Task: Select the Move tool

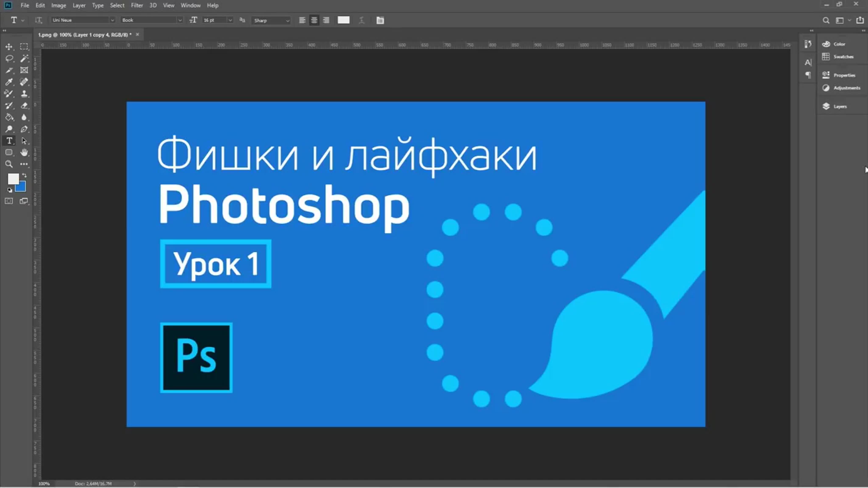Action: [x=9, y=46]
